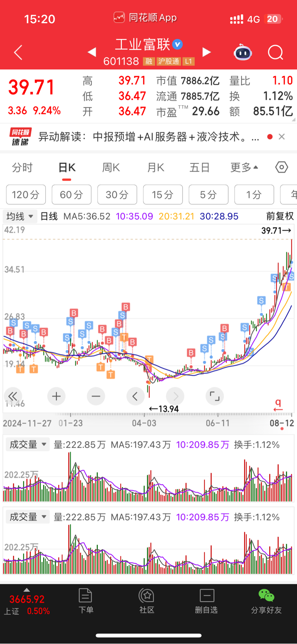This screenshot has width=297, height=644.
Task: Switch to 月K tab
Action: coord(156,168)
